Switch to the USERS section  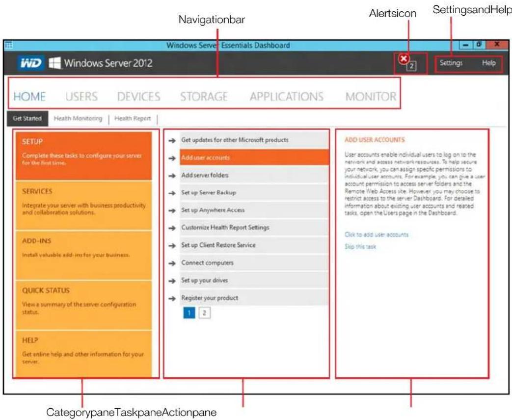point(81,97)
